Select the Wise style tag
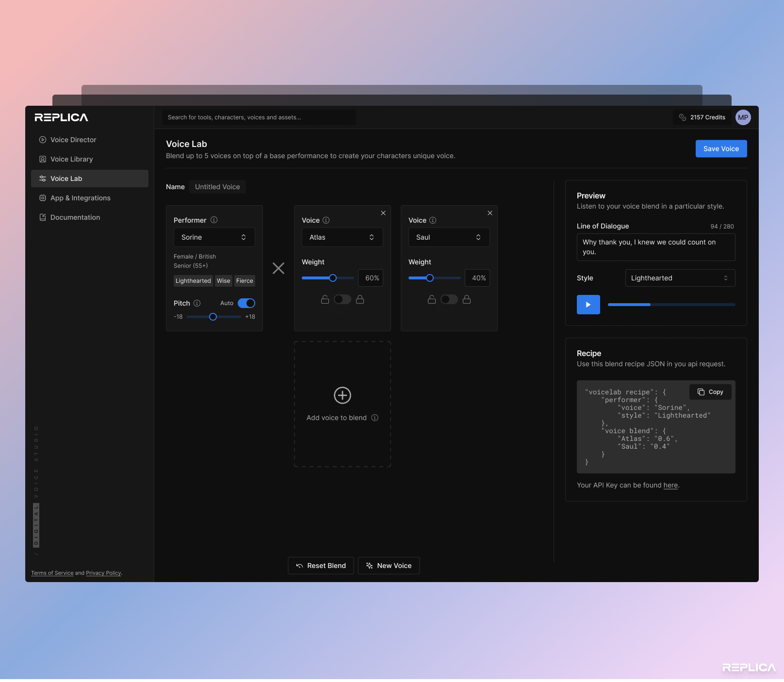 tap(224, 281)
